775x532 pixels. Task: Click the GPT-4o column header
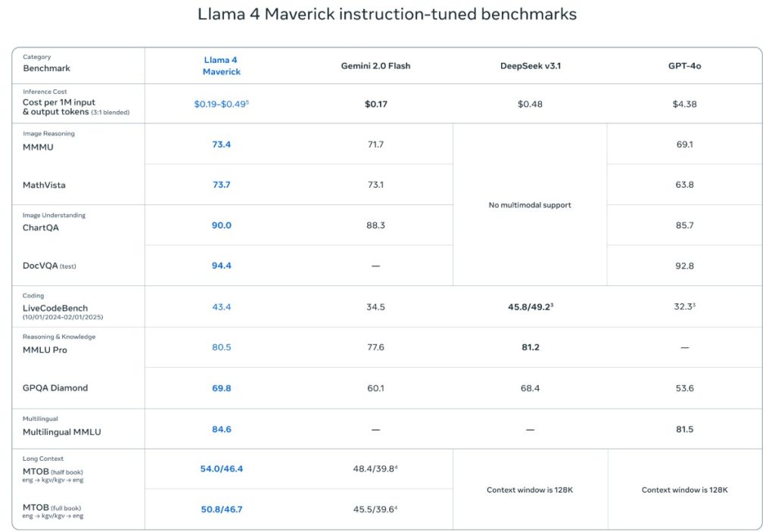684,66
